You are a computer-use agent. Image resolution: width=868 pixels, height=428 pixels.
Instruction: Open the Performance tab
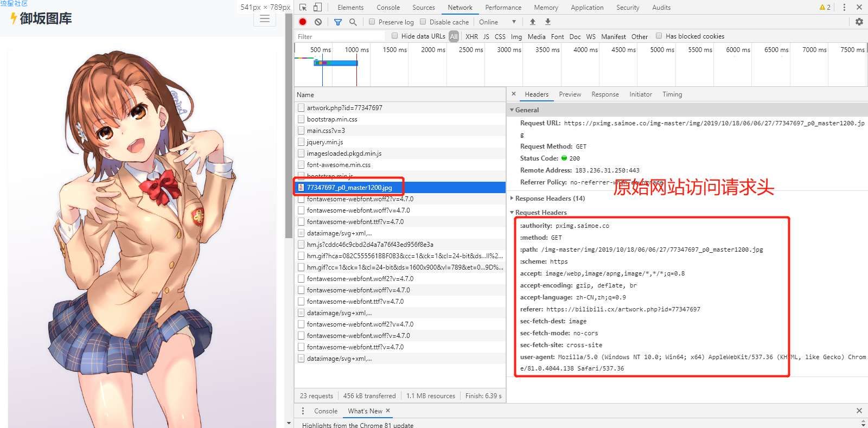click(503, 7)
